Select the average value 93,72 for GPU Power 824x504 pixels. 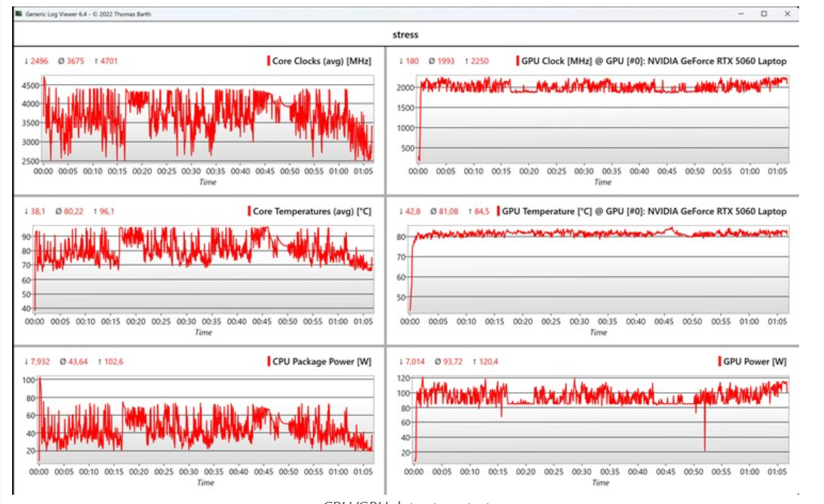pyautogui.click(x=452, y=362)
